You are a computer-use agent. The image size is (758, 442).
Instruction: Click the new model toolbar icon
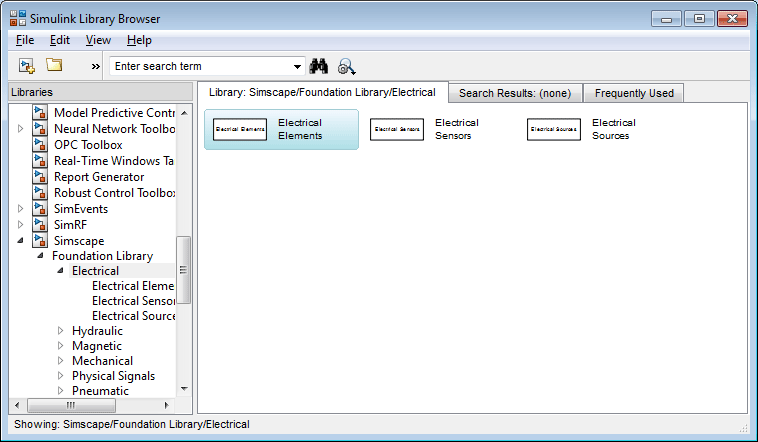[27, 66]
